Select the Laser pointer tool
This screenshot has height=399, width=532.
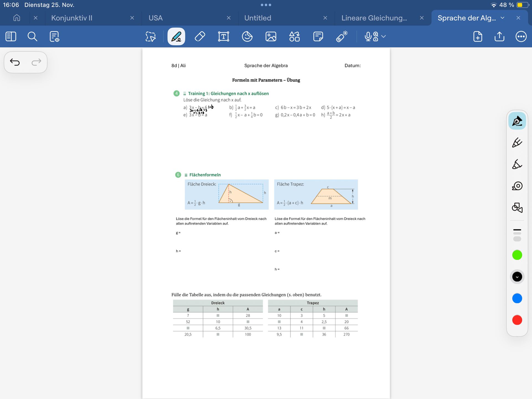pos(342,37)
